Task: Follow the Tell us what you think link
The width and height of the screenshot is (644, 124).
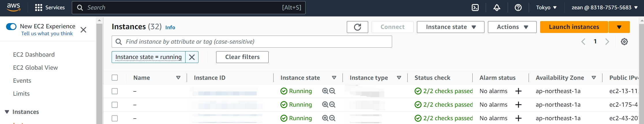Action: tap(47, 34)
